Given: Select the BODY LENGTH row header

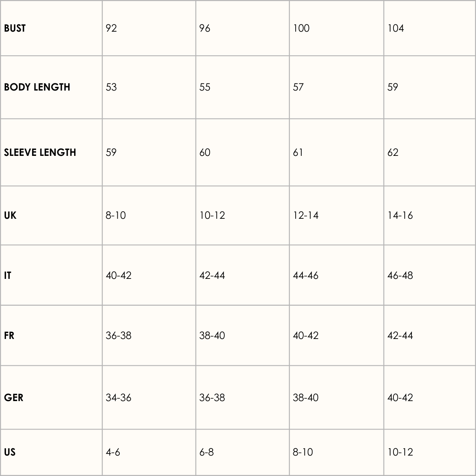Looking at the screenshot, I should pos(37,87).
